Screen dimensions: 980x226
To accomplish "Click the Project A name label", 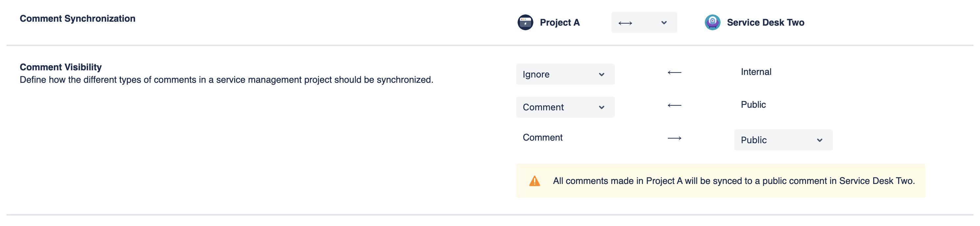I will (559, 22).
